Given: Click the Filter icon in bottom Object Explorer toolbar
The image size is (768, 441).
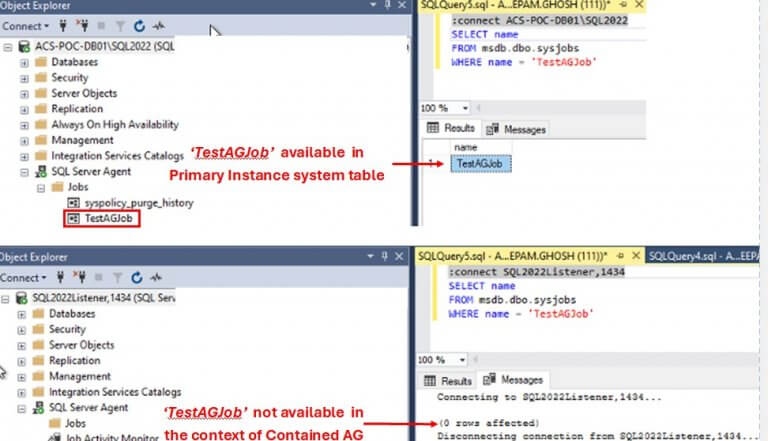Looking at the screenshot, I should tap(118, 278).
